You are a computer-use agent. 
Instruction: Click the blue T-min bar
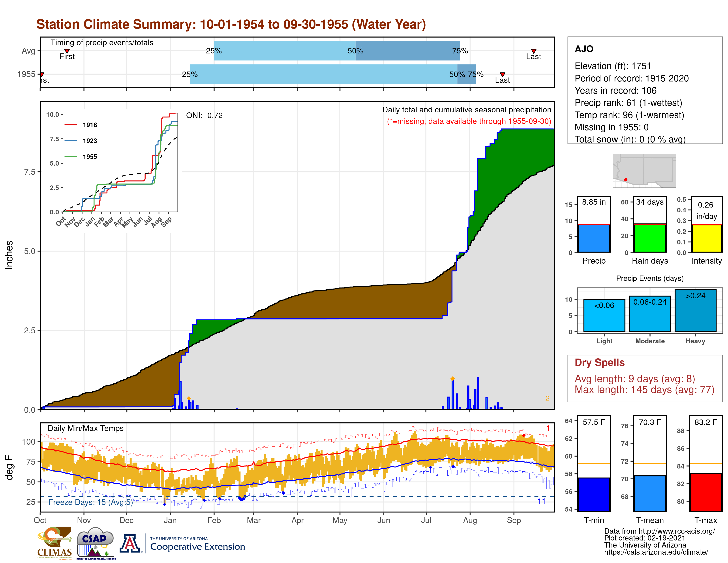coord(594,495)
